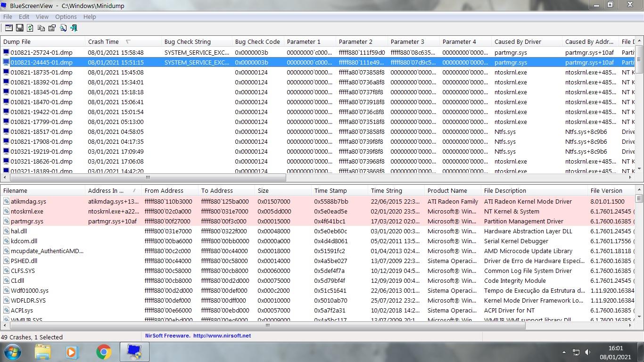The image size is (644, 362).
Task: Click file icon beside ACPI.sys
Action: tap(6, 310)
